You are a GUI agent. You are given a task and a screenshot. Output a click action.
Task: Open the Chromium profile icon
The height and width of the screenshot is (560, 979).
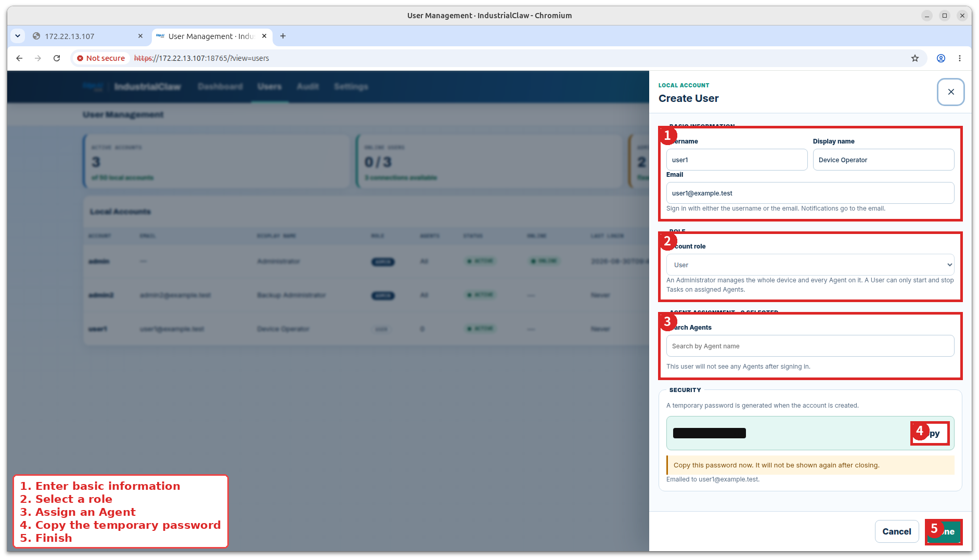941,58
